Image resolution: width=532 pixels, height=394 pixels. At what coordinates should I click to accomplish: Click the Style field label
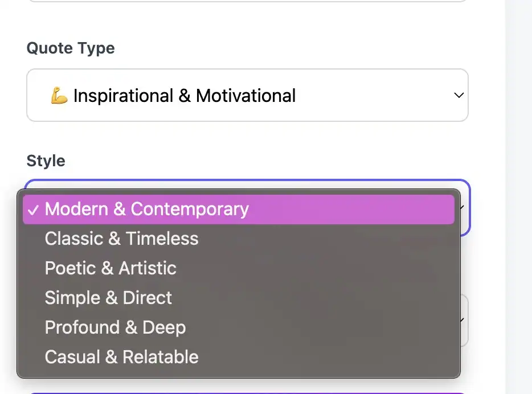(x=46, y=161)
